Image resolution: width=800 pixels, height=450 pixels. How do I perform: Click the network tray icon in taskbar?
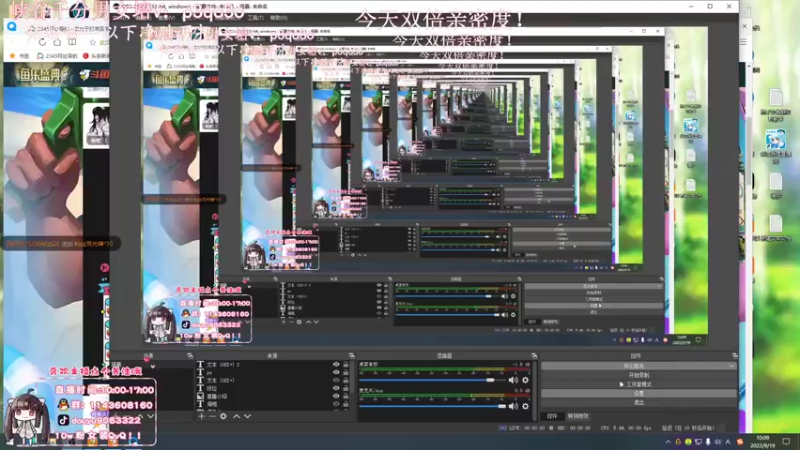(x=698, y=442)
